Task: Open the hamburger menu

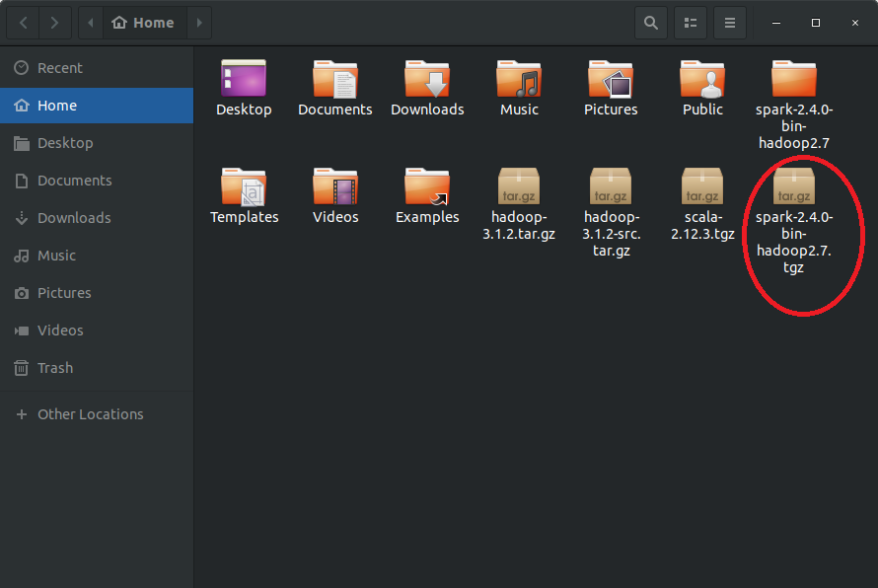Action: [x=730, y=23]
